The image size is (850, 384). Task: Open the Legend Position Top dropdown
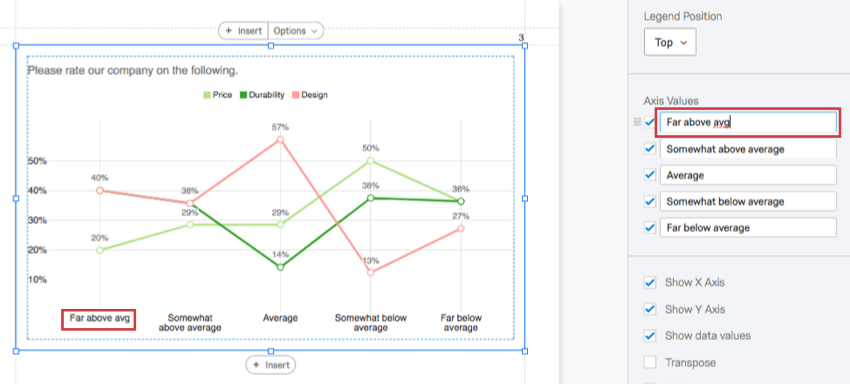click(x=670, y=42)
